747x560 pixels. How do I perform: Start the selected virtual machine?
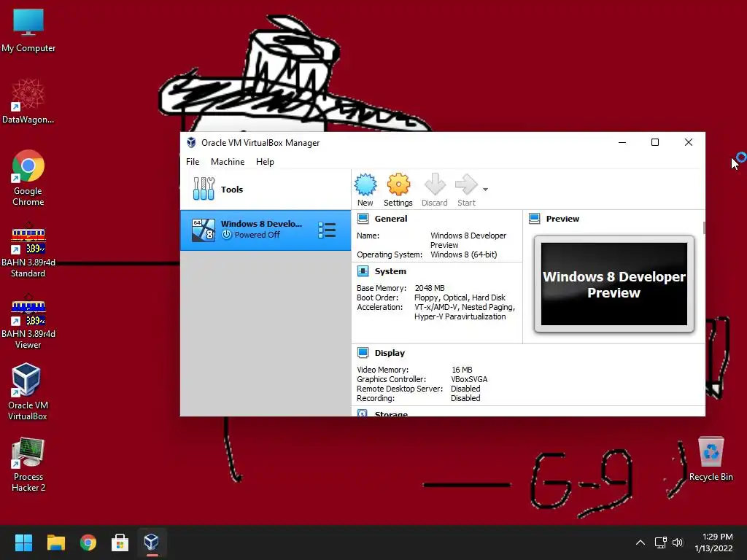(466, 190)
